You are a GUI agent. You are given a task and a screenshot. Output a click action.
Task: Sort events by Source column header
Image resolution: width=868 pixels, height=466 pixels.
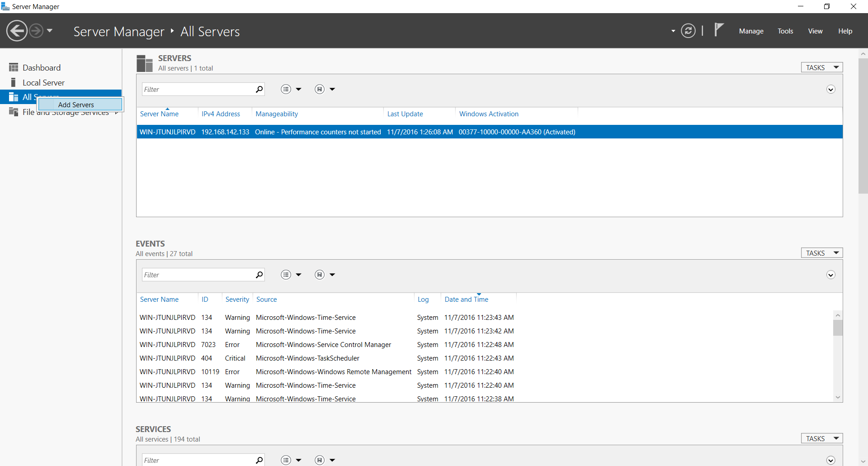coord(266,300)
